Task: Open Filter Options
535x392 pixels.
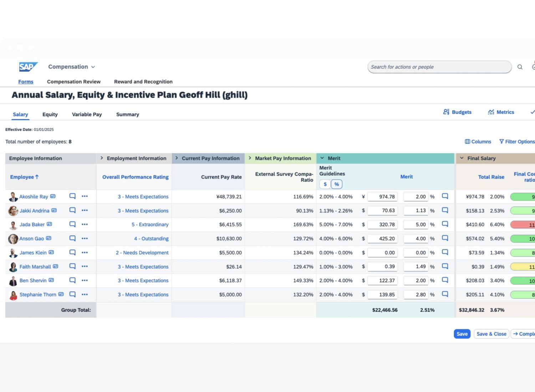Action: [516, 141]
